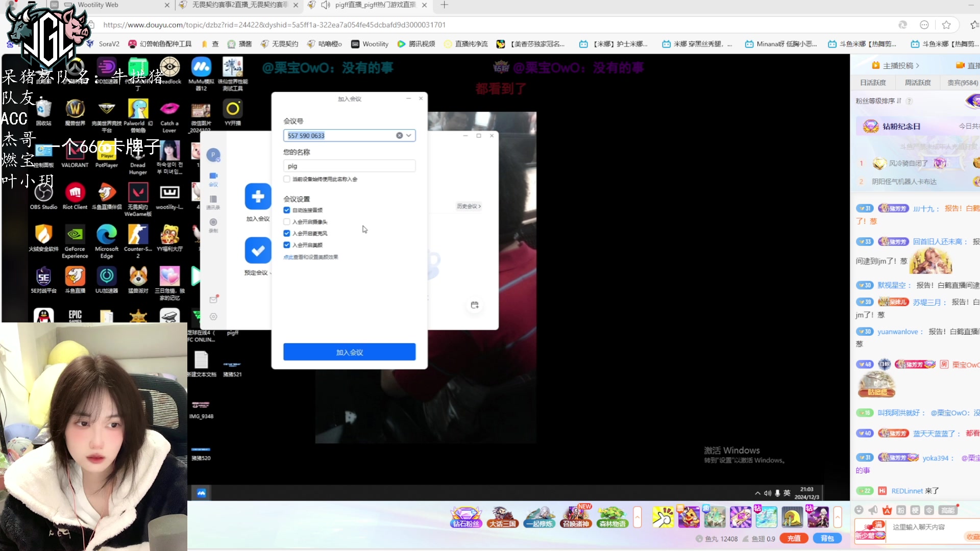Open a new browser tab with plus
Screen dimensions: 980x551
coord(444,5)
